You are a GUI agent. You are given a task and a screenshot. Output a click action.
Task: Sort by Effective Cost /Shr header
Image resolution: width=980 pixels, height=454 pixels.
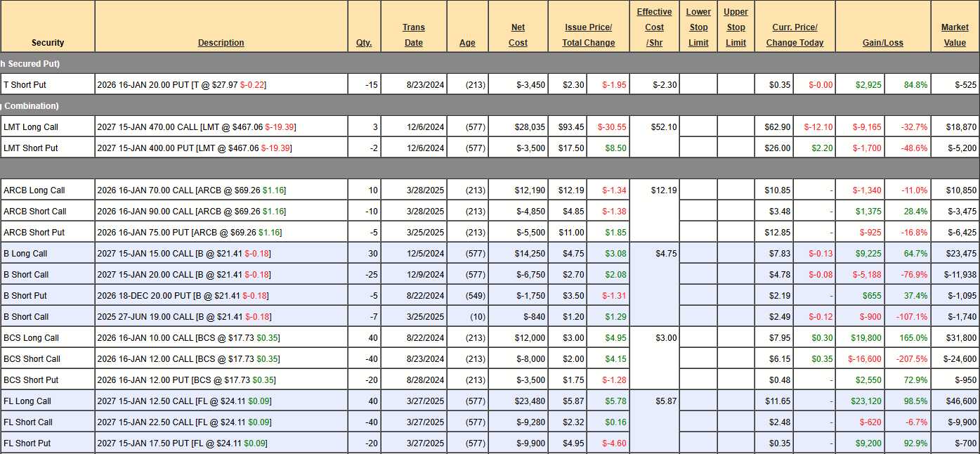(x=654, y=27)
